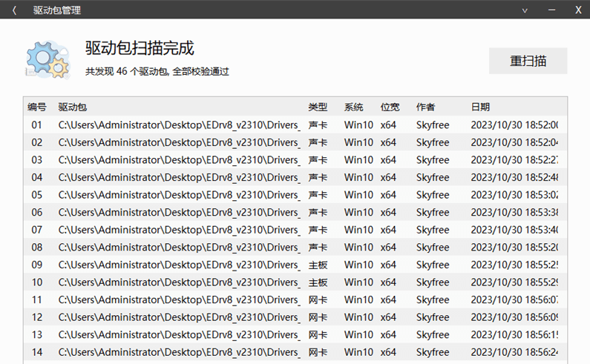Screen dimensions: 590x364
Task: Click the 位宽 column header
Action: click(x=390, y=107)
